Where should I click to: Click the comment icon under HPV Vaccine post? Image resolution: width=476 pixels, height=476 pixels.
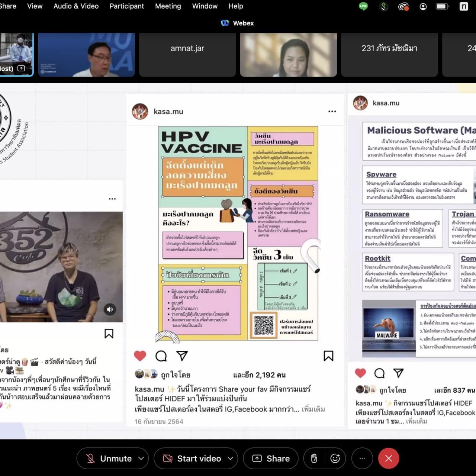click(x=161, y=356)
